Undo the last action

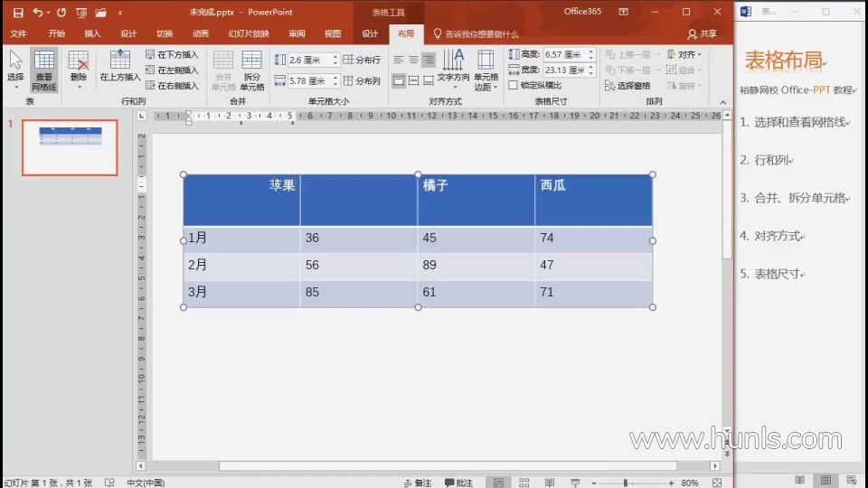(x=38, y=12)
